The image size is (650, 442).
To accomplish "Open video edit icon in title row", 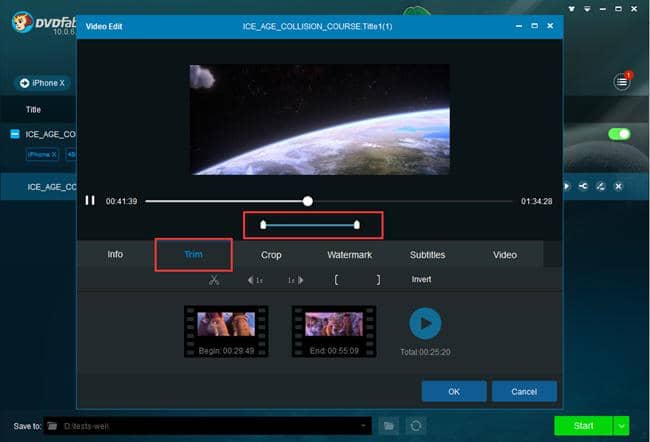I will click(601, 187).
